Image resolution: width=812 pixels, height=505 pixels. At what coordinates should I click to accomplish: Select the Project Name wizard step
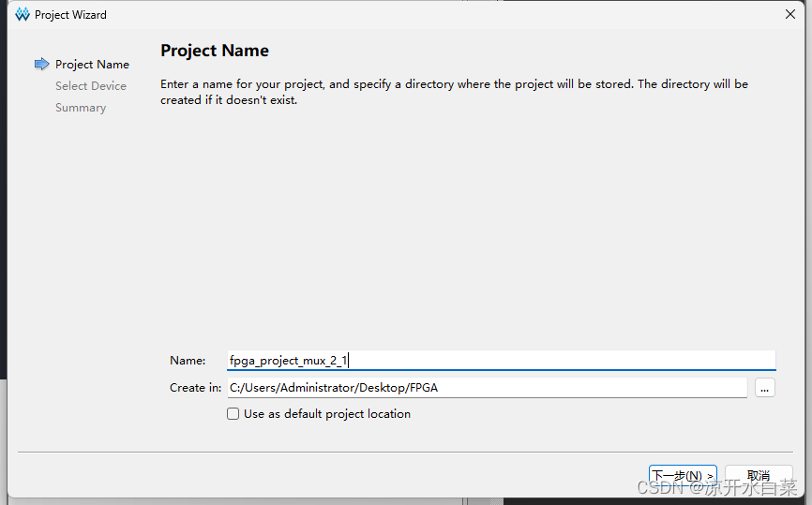(92, 64)
